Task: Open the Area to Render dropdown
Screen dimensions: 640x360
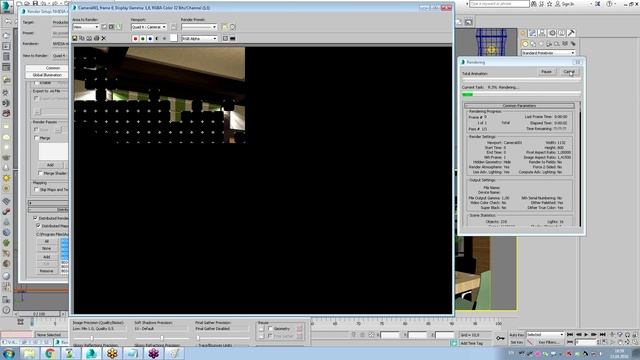Action: [x=86, y=27]
